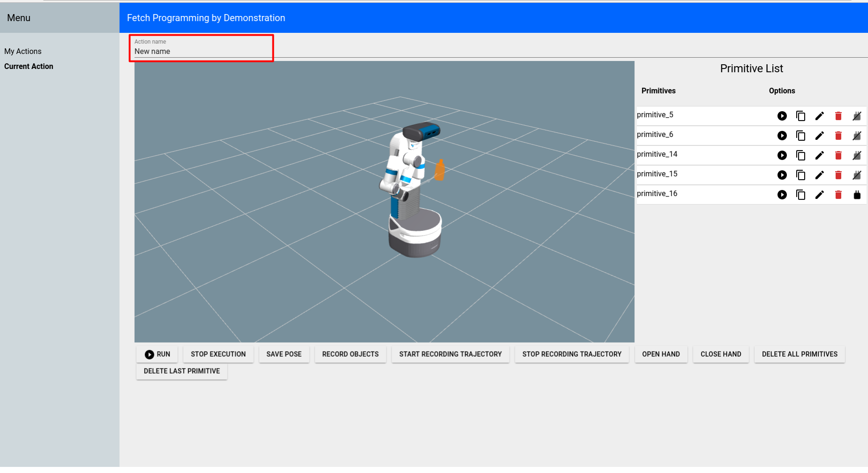868x473 pixels.
Task: Start recording a trajectory
Action: tap(450, 354)
